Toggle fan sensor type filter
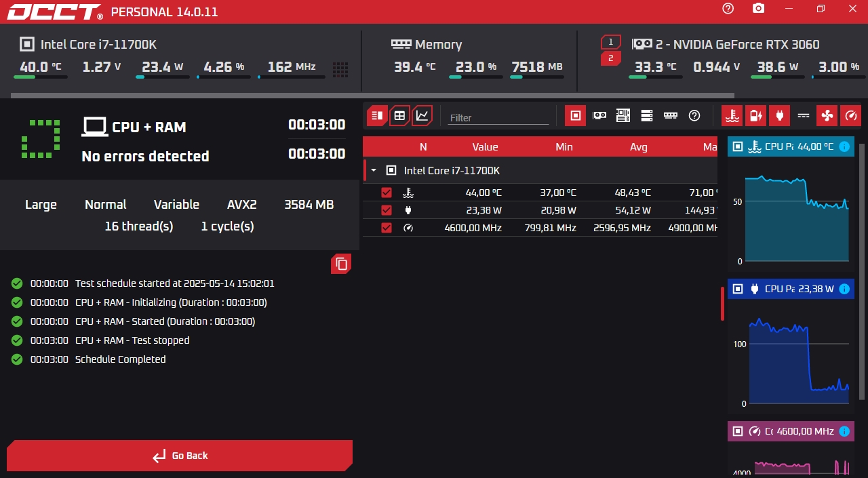This screenshot has height=478, width=868. click(827, 116)
